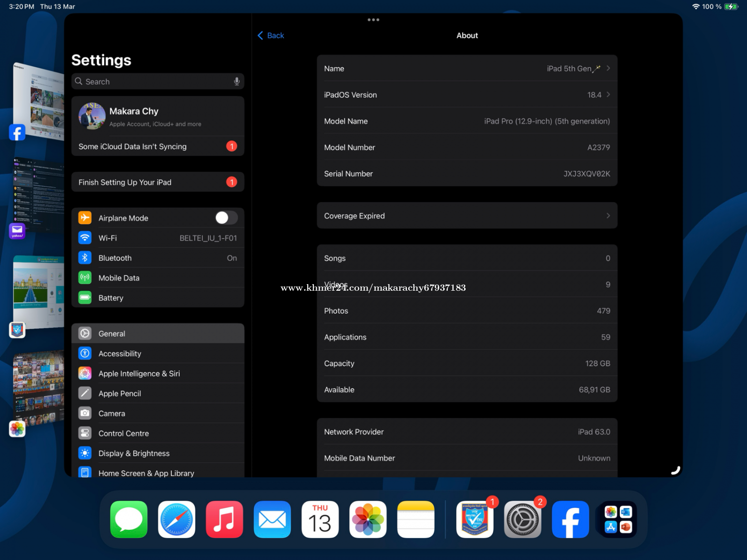Screen dimensions: 747x560
Task: Open the iPadOS Version details
Action: click(467, 95)
